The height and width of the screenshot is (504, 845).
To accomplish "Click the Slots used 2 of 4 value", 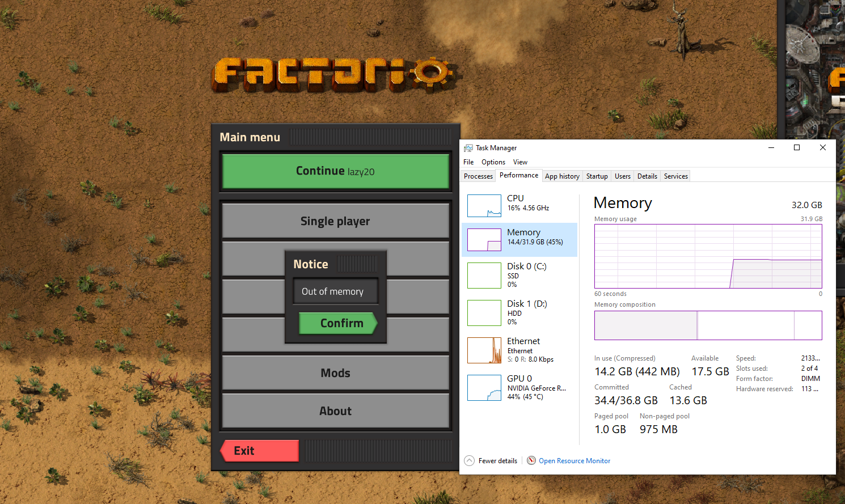I will point(809,369).
